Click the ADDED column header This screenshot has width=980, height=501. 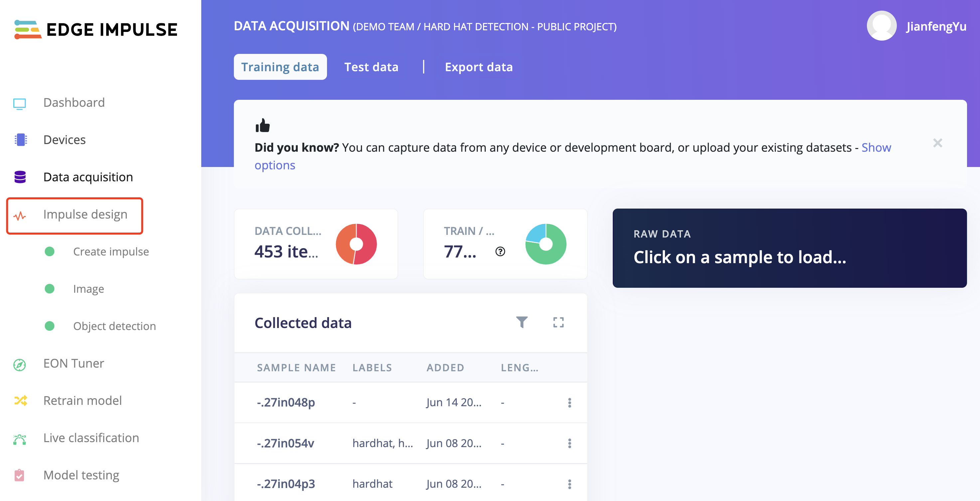pyautogui.click(x=445, y=368)
